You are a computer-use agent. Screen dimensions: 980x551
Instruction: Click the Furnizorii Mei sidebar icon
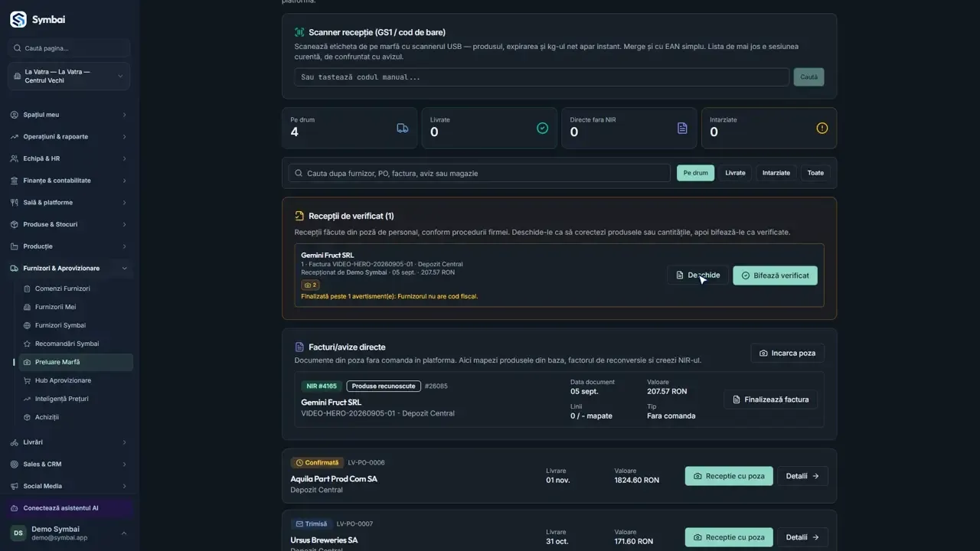[28, 307]
